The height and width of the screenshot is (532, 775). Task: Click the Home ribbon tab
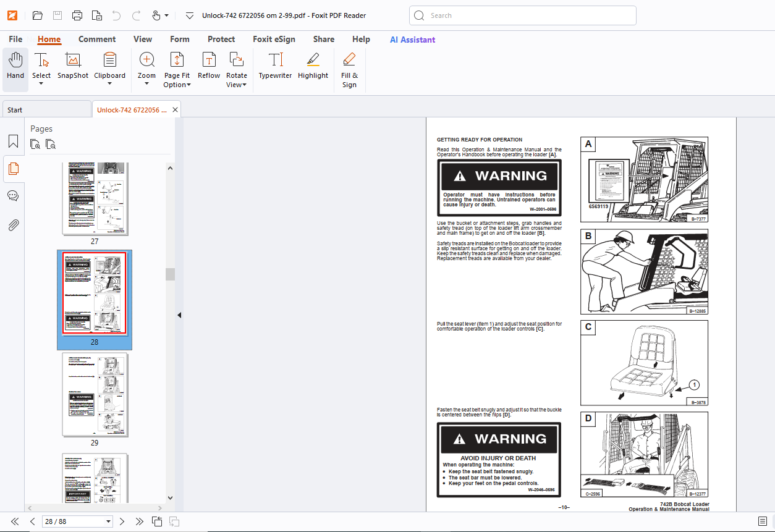tap(49, 39)
